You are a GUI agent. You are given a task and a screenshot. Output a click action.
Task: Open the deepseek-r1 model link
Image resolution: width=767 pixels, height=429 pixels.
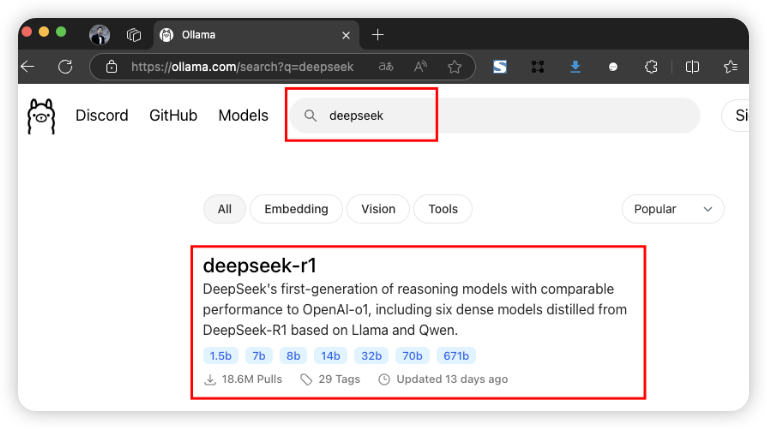coord(259,265)
